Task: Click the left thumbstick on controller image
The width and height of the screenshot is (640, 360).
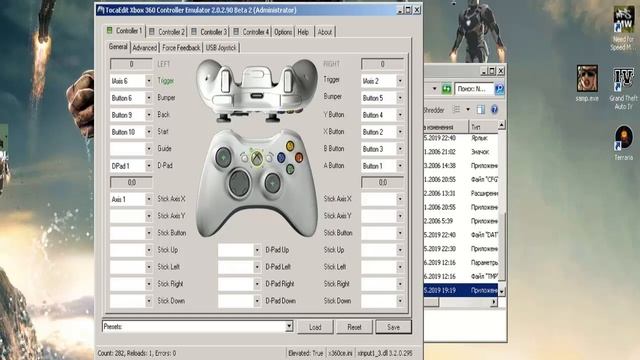Action: (223, 157)
